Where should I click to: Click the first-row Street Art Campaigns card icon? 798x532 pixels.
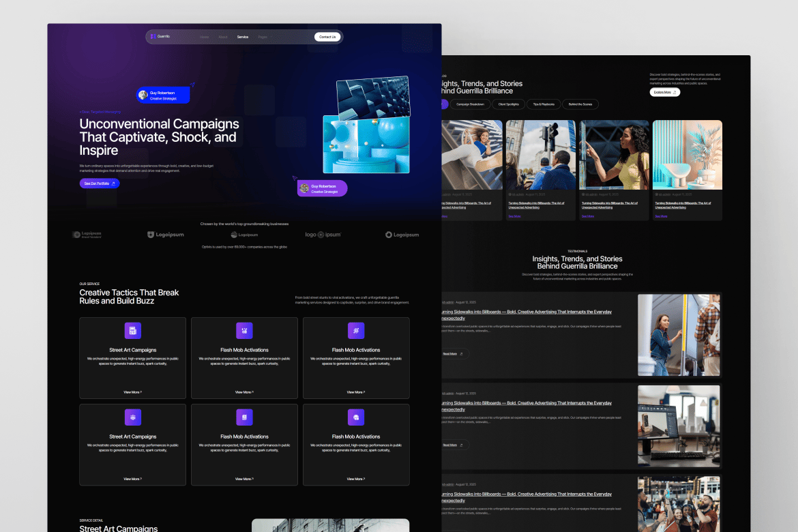coord(133,331)
